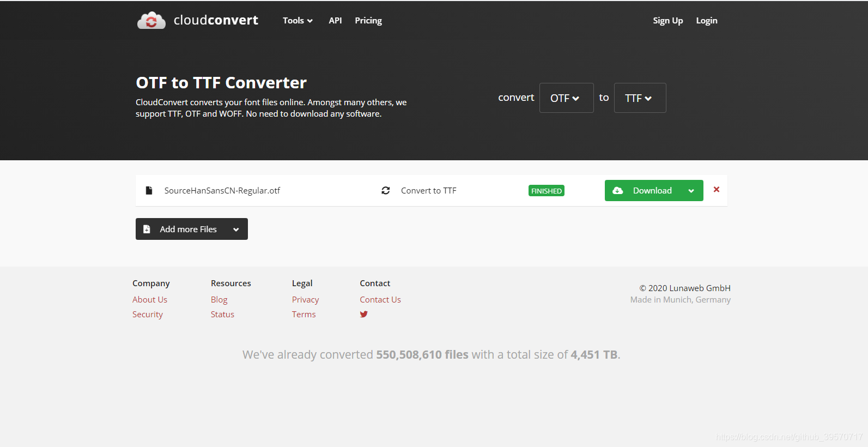Screen dimensions: 868x447
Task: Open the Status link
Action: point(222,314)
